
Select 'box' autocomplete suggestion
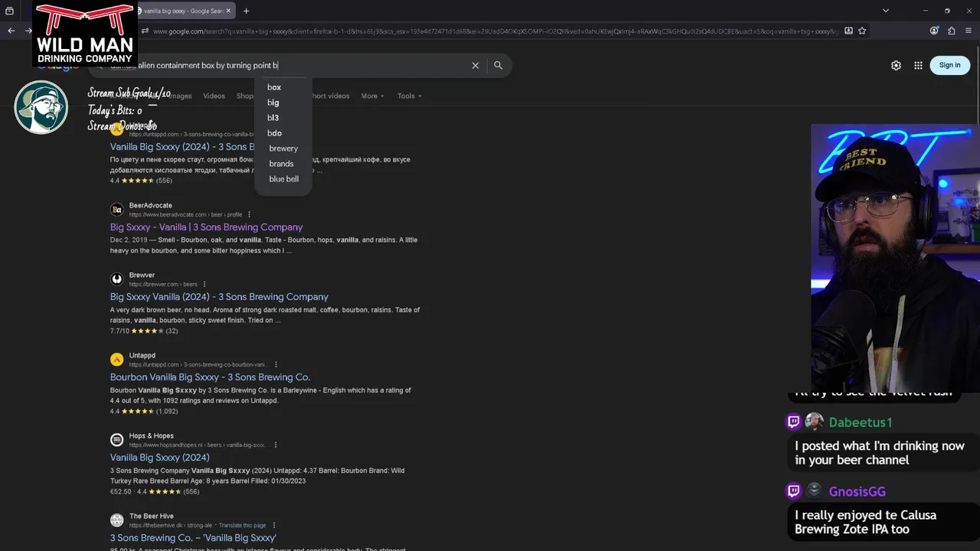point(274,87)
